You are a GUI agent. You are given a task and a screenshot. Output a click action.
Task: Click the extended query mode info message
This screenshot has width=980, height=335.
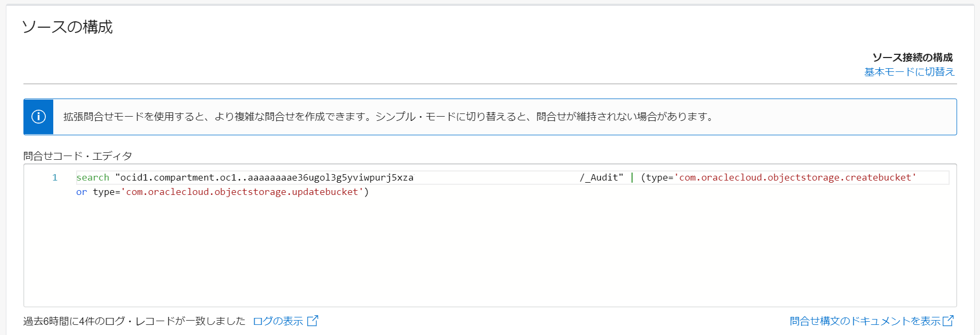(x=389, y=117)
